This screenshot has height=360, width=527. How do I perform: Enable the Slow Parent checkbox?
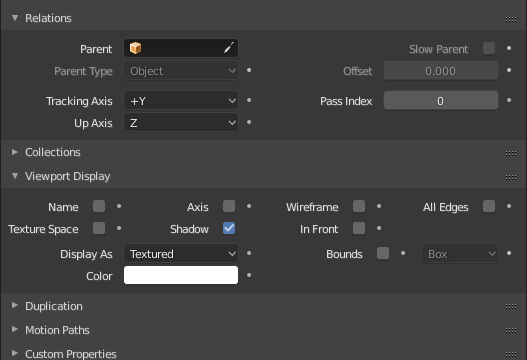coord(489,48)
